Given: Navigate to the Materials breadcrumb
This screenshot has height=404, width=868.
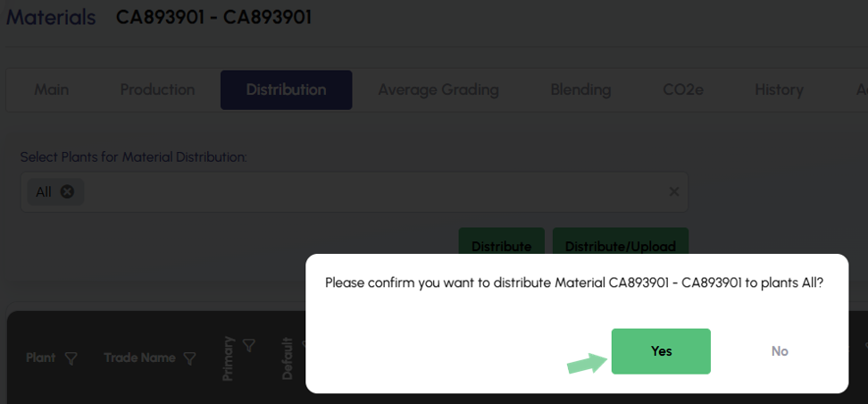Looking at the screenshot, I should point(51,17).
